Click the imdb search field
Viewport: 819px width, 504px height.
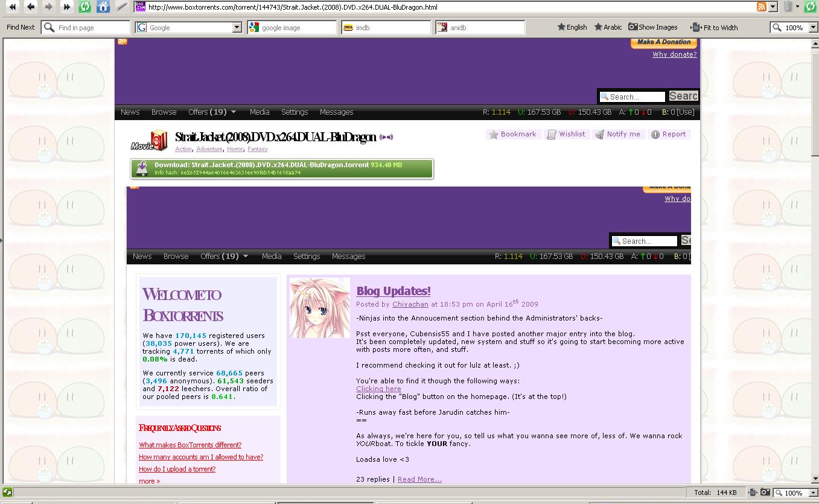click(x=386, y=27)
